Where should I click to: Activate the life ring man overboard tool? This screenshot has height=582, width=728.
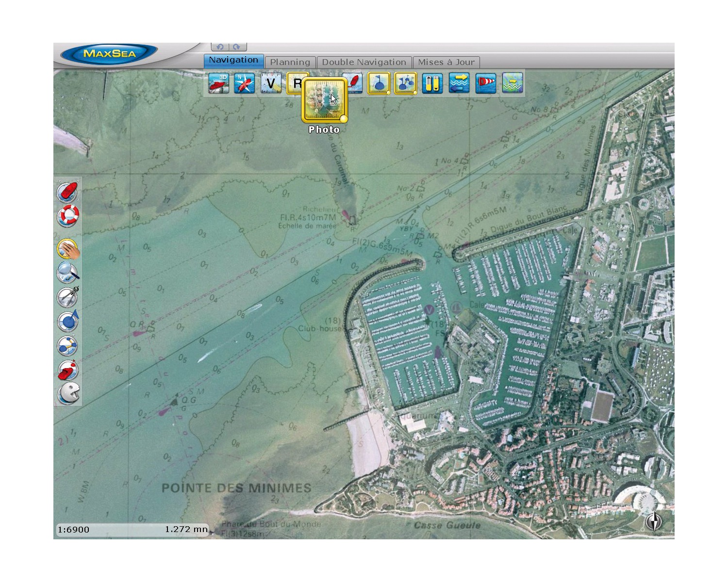click(x=68, y=215)
